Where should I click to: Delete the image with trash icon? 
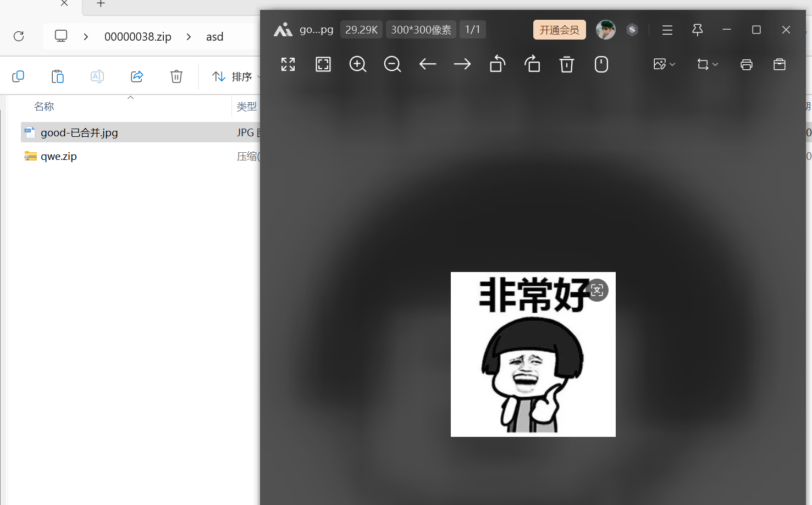(x=567, y=64)
